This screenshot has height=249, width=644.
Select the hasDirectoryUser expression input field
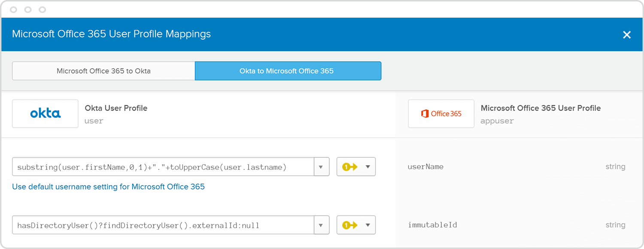(163, 224)
